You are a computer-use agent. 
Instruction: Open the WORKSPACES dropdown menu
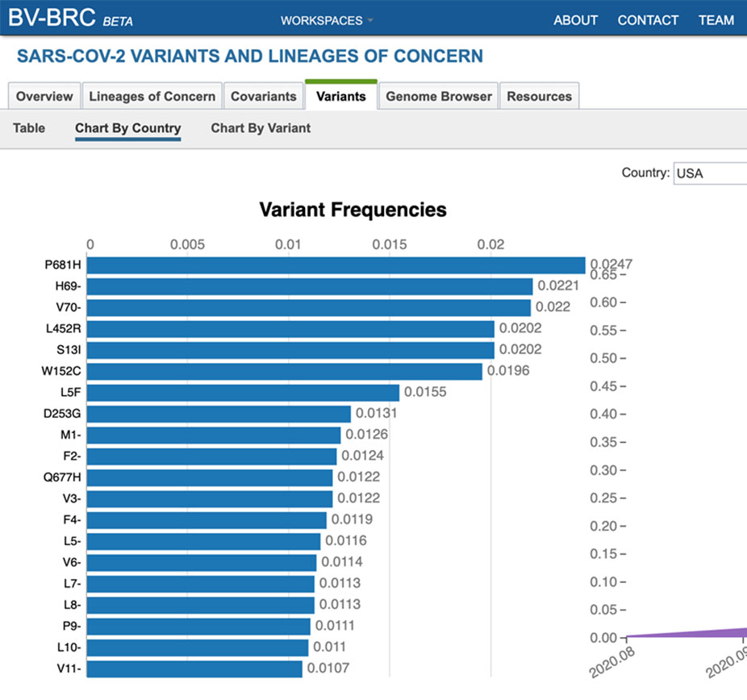[326, 20]
